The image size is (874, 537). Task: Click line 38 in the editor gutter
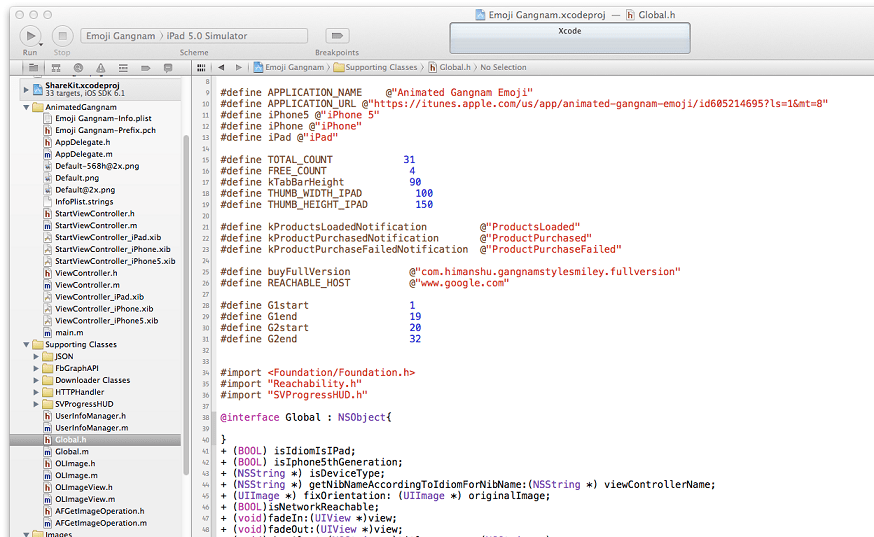[x=206, y=418]
